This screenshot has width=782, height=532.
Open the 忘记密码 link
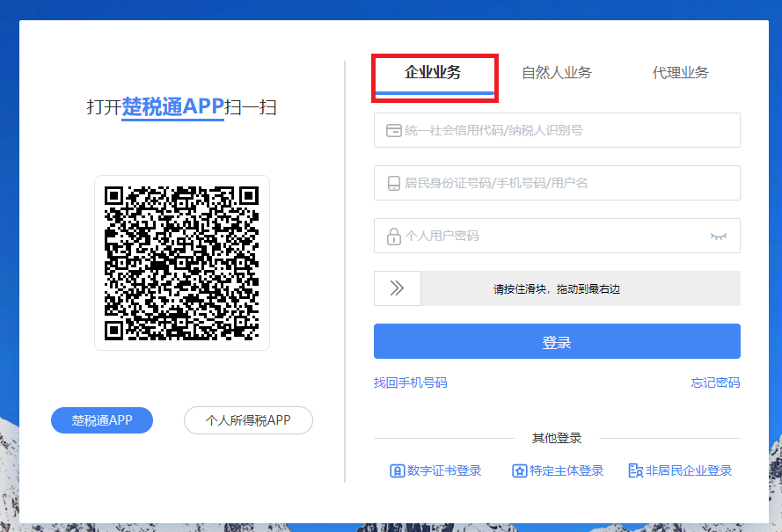coord(715,383)
